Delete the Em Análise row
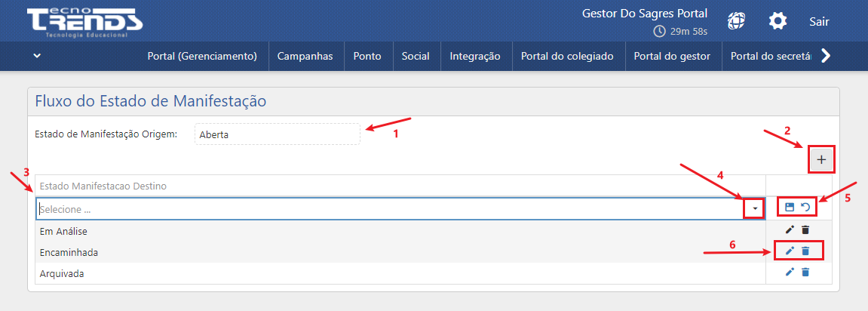This screenshot has height=311, width=868. (x=805, y=230)
